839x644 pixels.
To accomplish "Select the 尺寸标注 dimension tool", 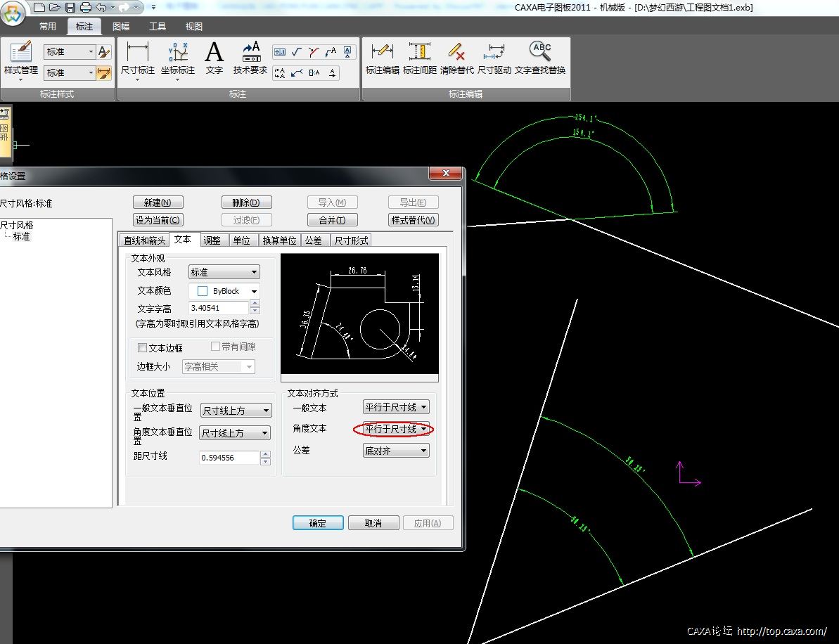I will (x=138, y=60).
